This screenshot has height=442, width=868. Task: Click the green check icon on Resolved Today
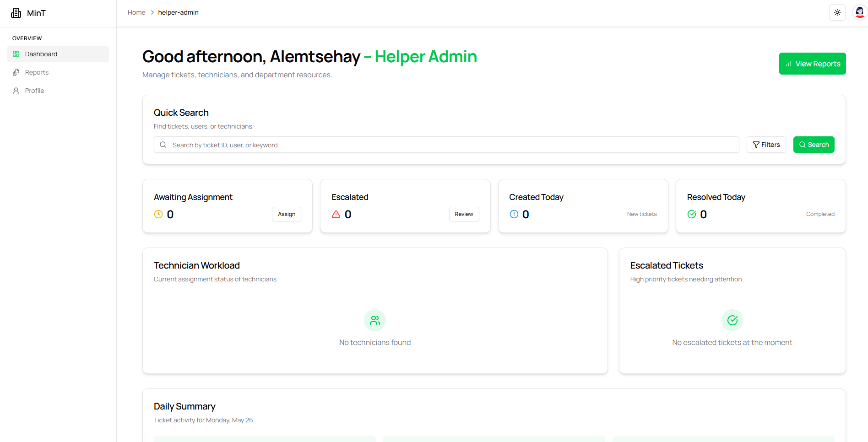click(692, 214)
